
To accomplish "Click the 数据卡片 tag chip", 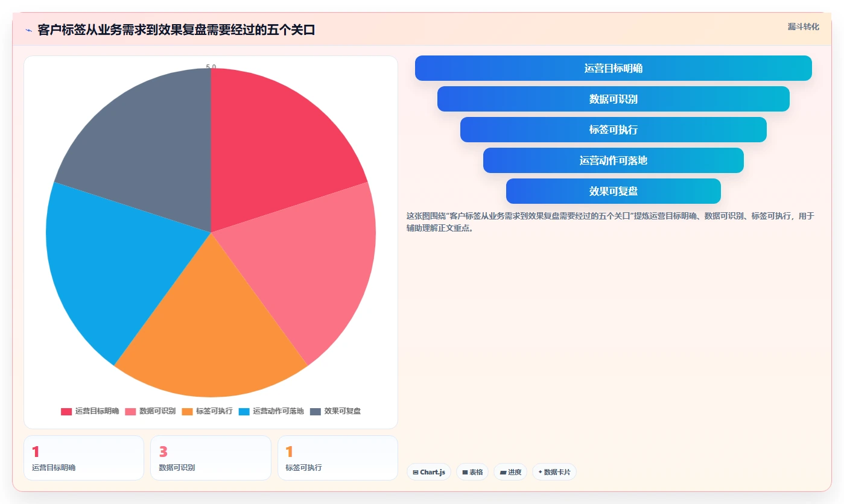I will point(554,472).
